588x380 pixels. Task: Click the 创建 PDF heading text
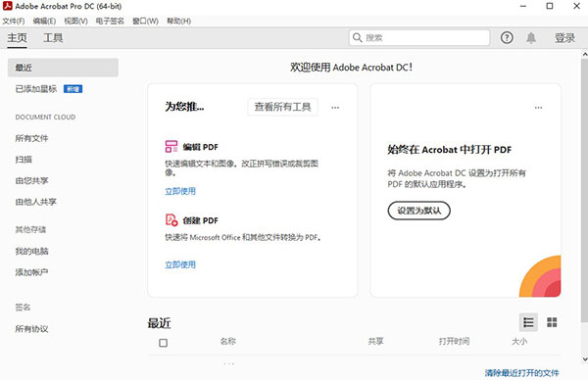click(x=200, y=220)
